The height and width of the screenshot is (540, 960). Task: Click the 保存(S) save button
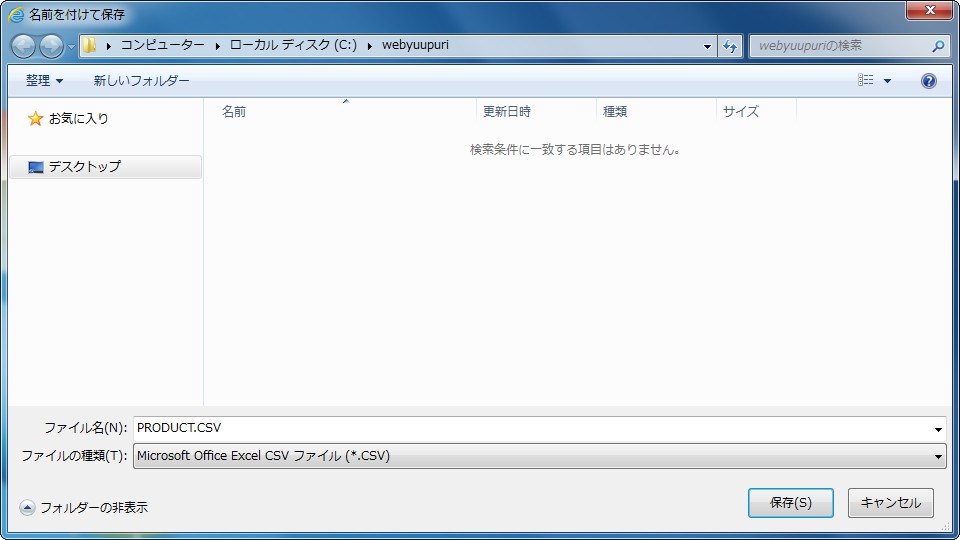pyautogui.click(x=790, y=503)
